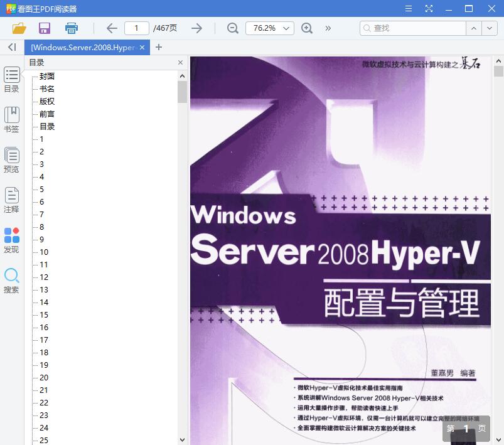This screenshot has height=445, width=504.
Task: Click outline panel scroll up arrow
Action: click(x=182, y=76)
